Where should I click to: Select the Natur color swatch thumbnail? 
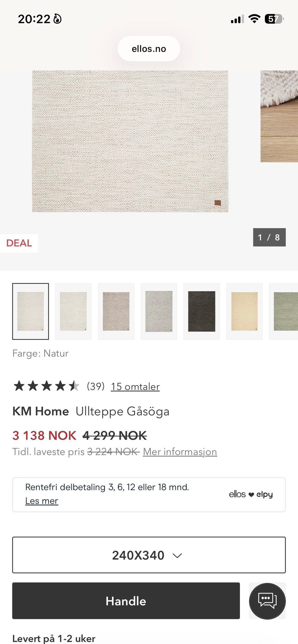pyautogui.click(x=30, y=311)
